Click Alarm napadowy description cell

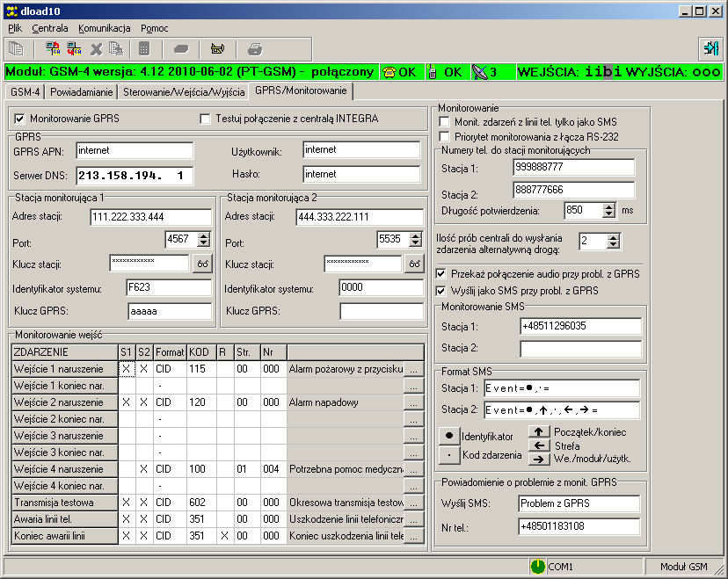346,402
